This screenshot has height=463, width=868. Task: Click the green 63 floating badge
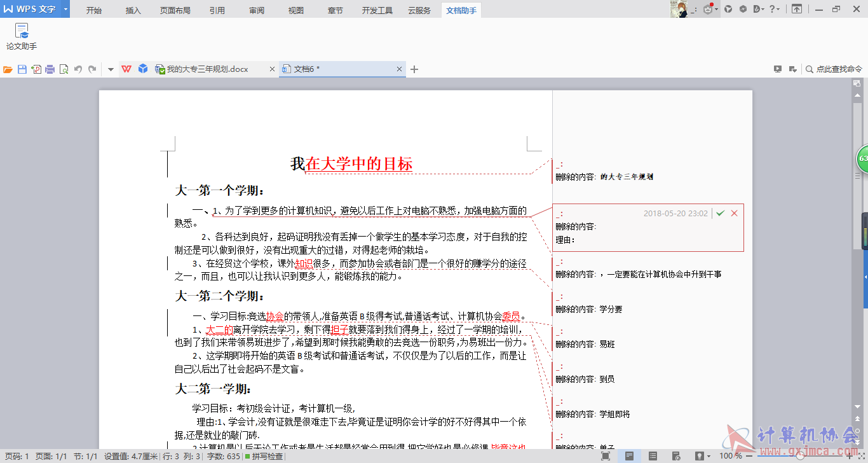point(862,159)
